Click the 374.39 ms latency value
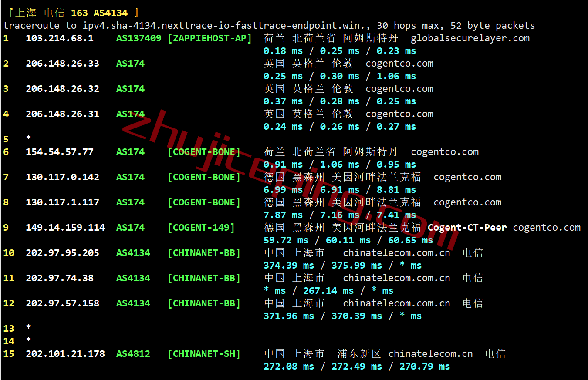 [289, 266]
